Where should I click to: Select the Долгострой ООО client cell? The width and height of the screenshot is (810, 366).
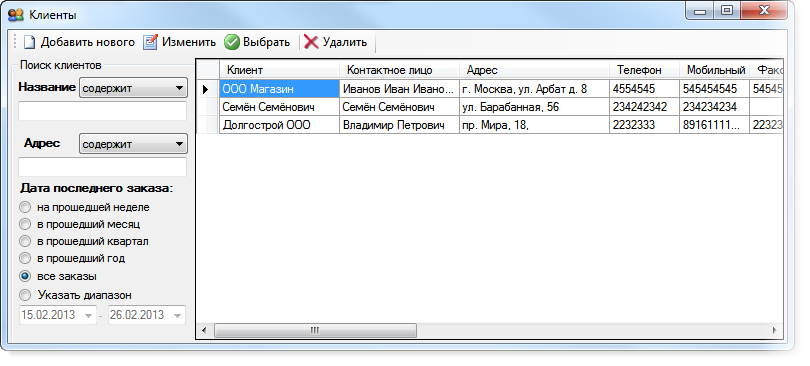click(x=279, y=125)
